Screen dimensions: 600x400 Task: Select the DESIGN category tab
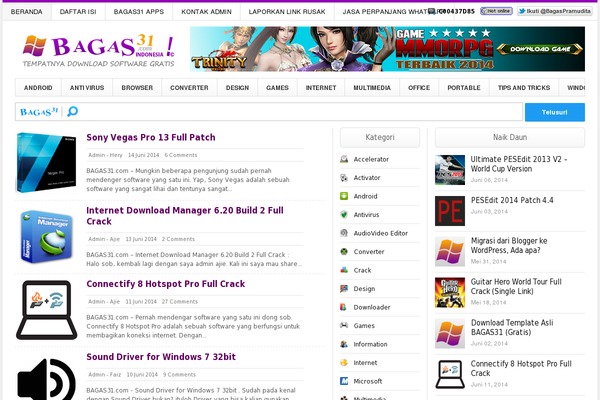(237, 88)
